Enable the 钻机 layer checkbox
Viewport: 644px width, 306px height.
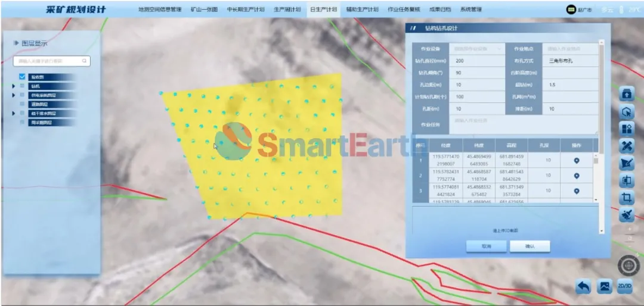point(22,86)
